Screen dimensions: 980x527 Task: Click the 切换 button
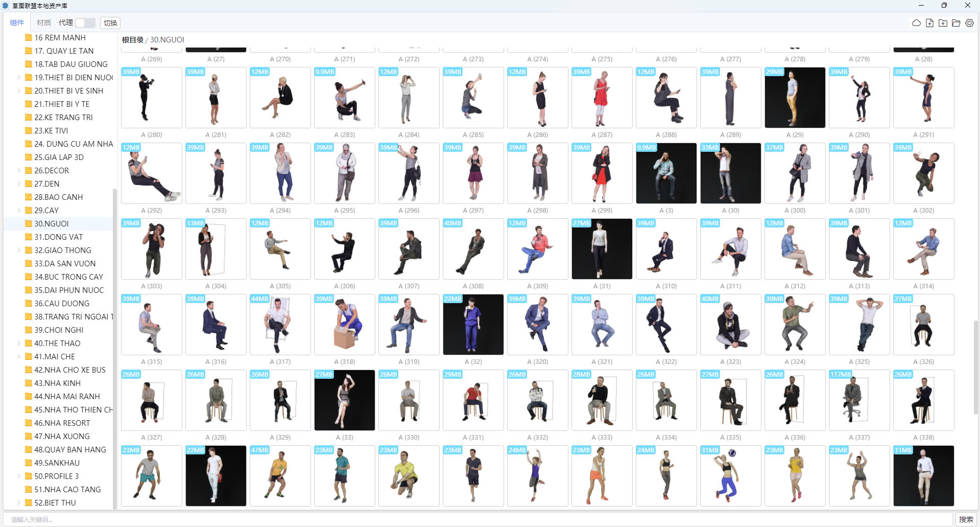pos(110,23)
